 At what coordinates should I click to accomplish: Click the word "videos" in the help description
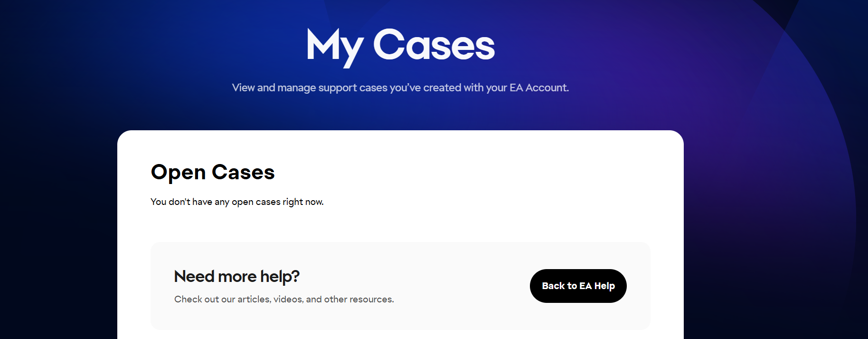click(x=288, y=299)
